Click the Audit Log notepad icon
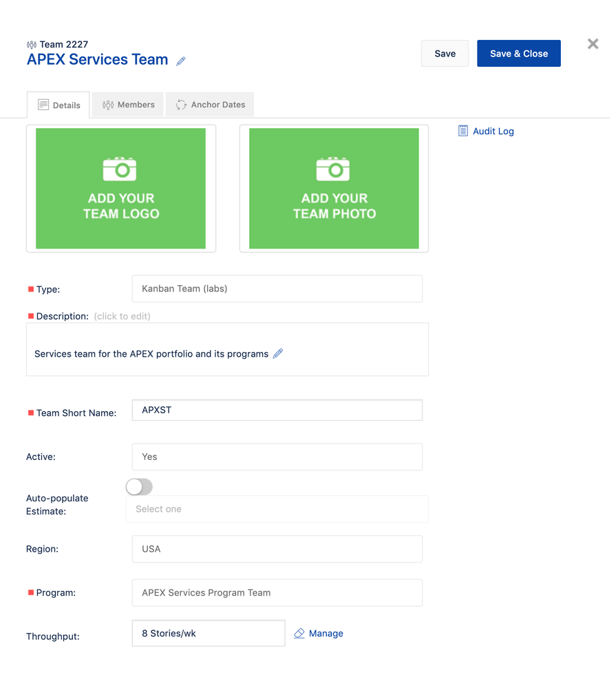616x688 pixels. pyautogui.click(x=463, y=131)
